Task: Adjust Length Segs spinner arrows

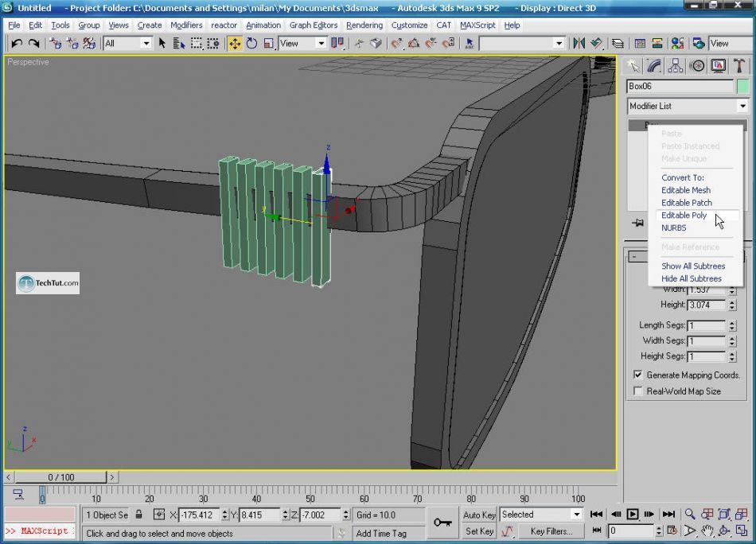Action: pos(732,326)
